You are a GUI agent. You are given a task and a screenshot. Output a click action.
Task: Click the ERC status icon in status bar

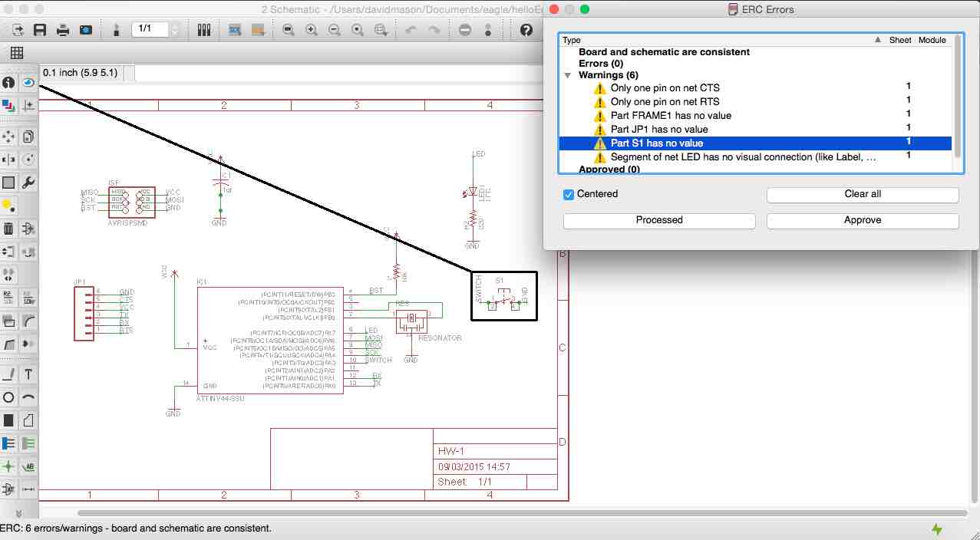point(936,528)
